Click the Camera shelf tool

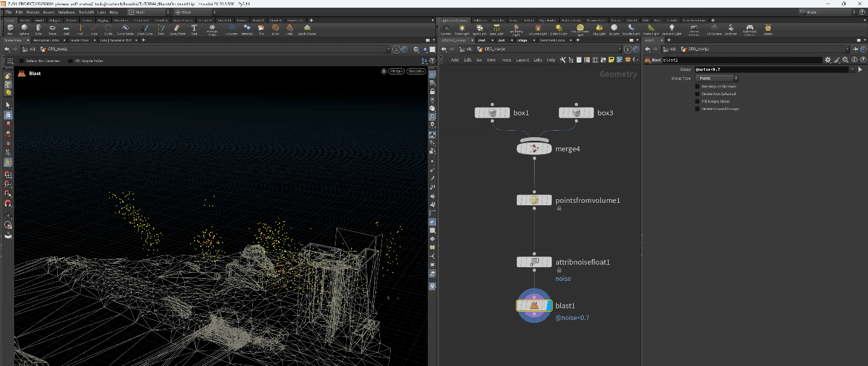pos(446,28)
